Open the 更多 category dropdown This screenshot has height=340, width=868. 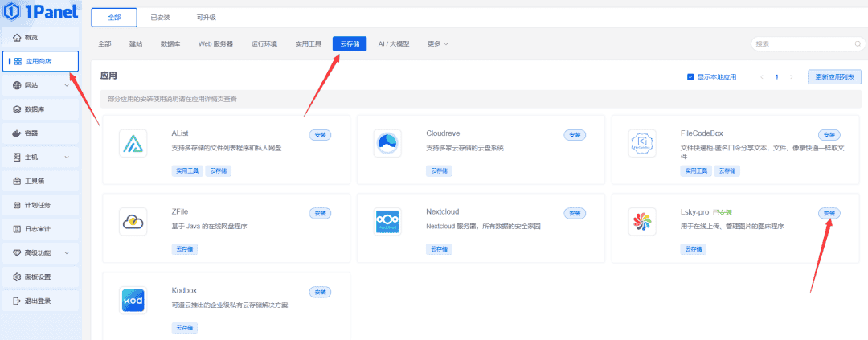click(x=438, y=43)
